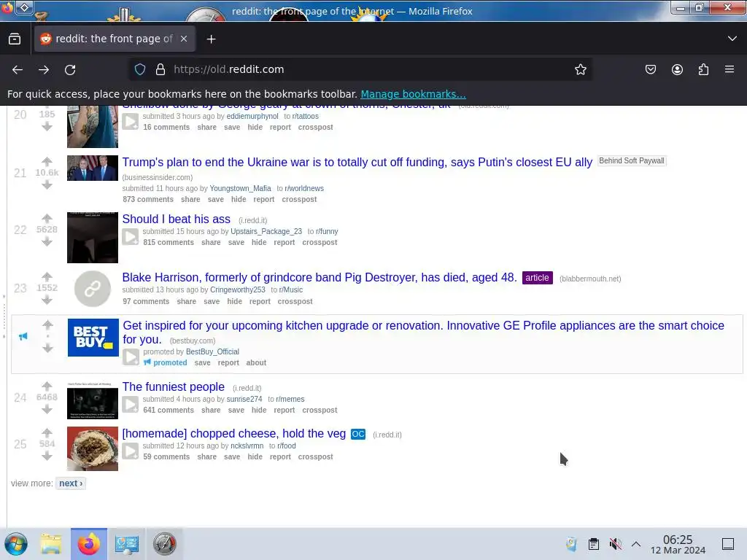Image resolution: width=747 pixels, height=560 pixels.
Task: Open the BestBuy_Official advertiser link
Action: (x=212, y=352)
